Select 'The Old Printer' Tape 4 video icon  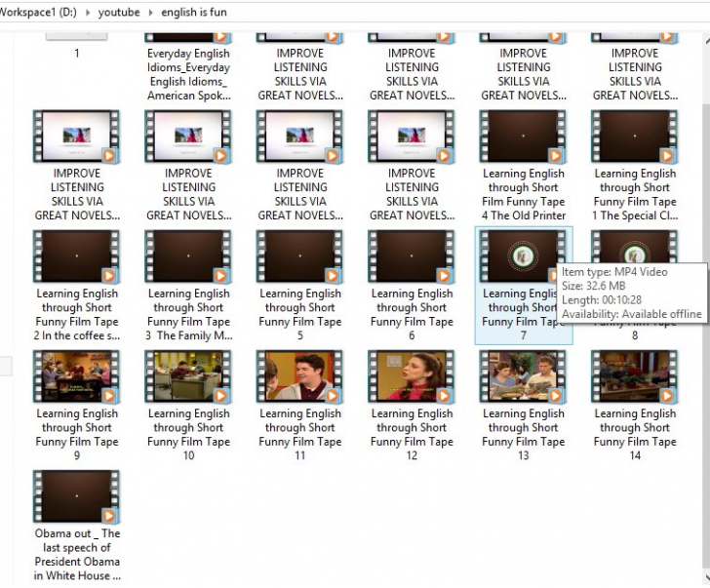click(523, 137)
